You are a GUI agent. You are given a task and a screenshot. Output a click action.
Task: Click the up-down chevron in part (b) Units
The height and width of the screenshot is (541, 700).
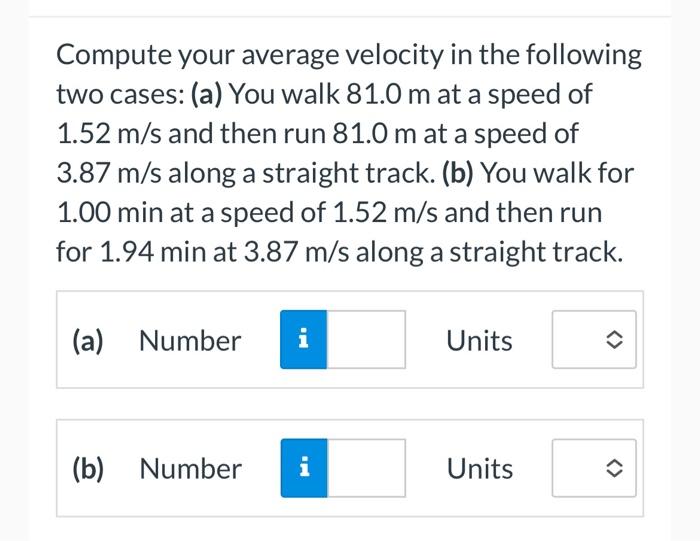tap(614, 468)
